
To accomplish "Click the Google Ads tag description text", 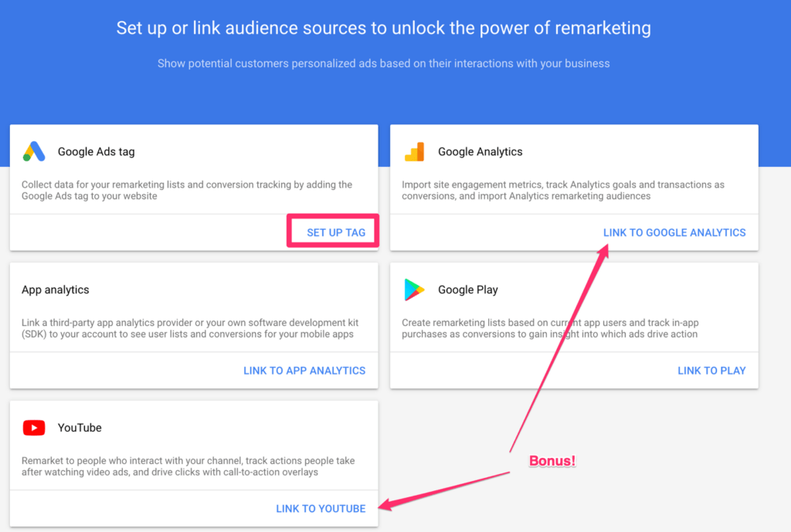I will (186, 191).
